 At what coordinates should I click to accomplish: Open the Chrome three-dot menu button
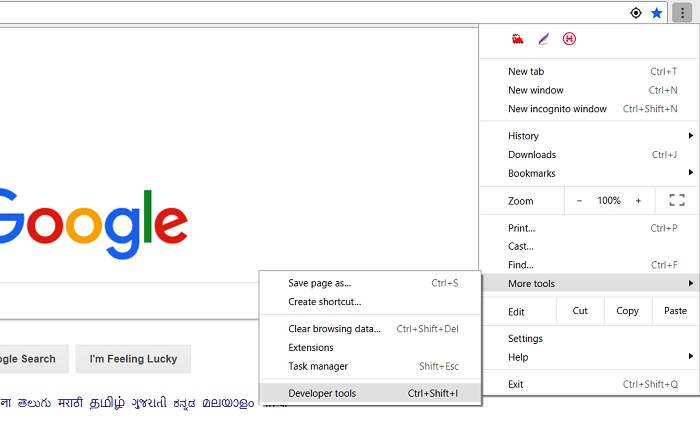pos(682,13)
